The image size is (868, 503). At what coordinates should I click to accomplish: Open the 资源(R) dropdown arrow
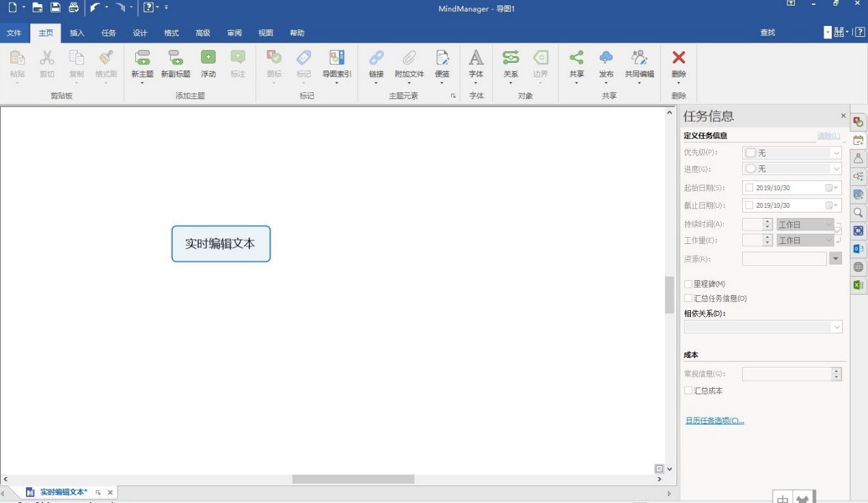point(835,258)
